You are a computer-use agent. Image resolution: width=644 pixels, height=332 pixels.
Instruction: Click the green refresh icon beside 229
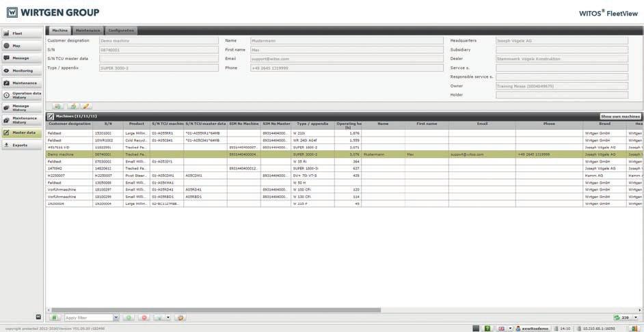[617, 318]
